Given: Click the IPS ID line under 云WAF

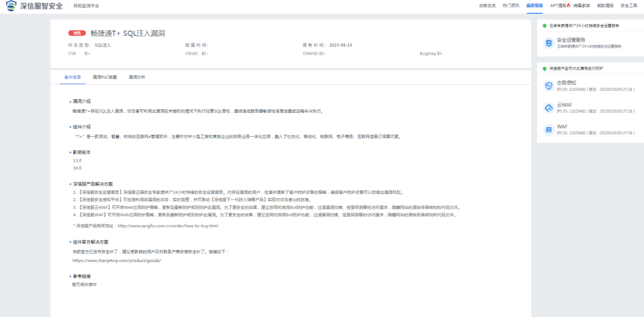Looking at the screenshot, I should (596, 111).
